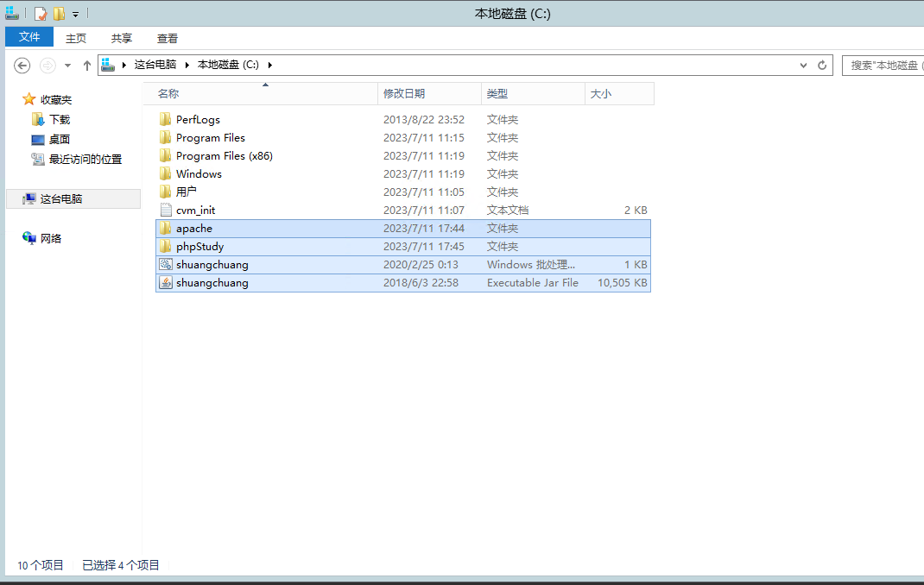Select 网络 in the navigation pane
Screen dimensions: 924x585
51,239
